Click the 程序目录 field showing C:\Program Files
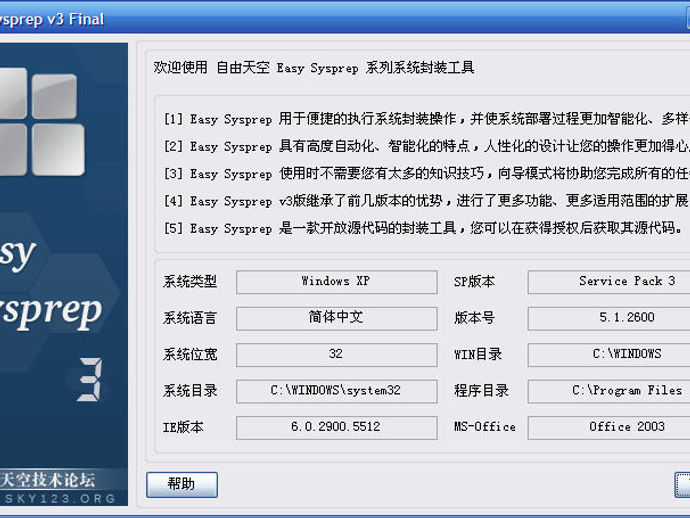Image resolution: width=690 pixels, height=518 pixels. point(609,391)
